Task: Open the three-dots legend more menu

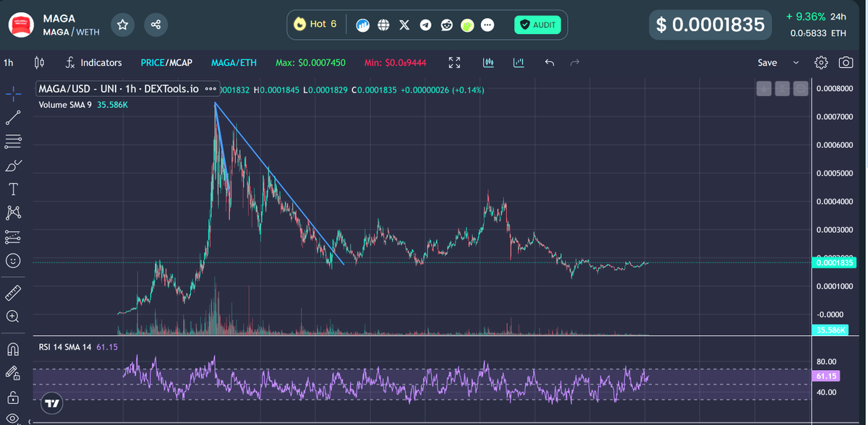Action: pyautogui.click(x=210, y=90)
